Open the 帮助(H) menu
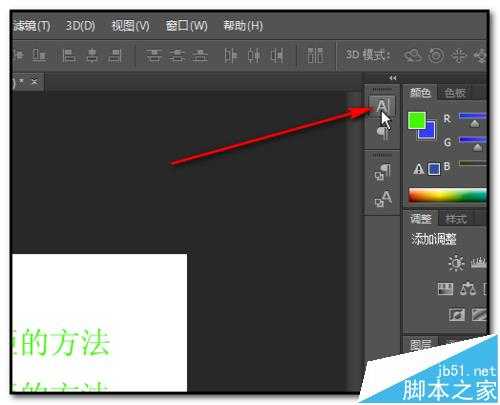The image size is (500, 405). (x=243, y=26)
